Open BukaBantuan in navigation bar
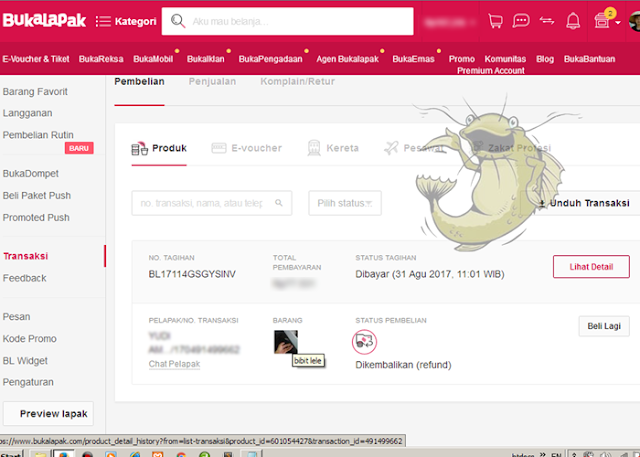The height and width of the screenshot is (457, 640). click(589, 59)
